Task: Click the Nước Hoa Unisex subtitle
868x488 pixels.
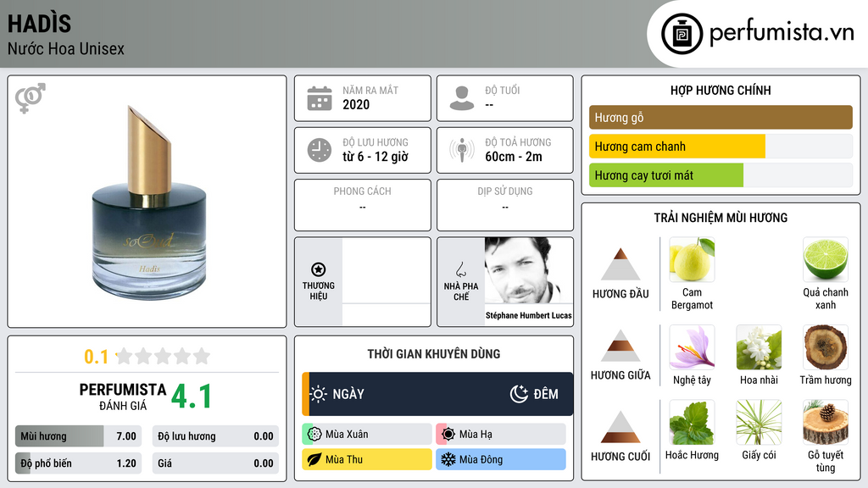Action: coord(66,48)
